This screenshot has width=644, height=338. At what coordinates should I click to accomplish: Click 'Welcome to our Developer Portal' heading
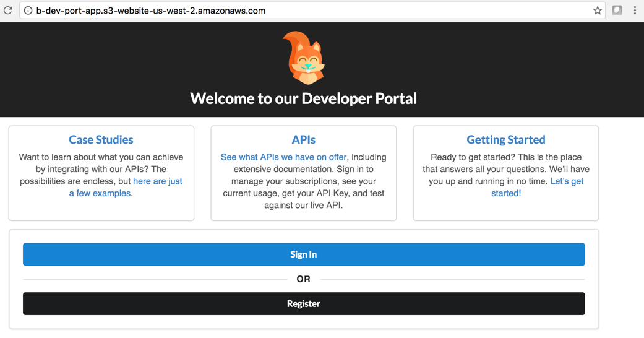(x=304, y=98)
